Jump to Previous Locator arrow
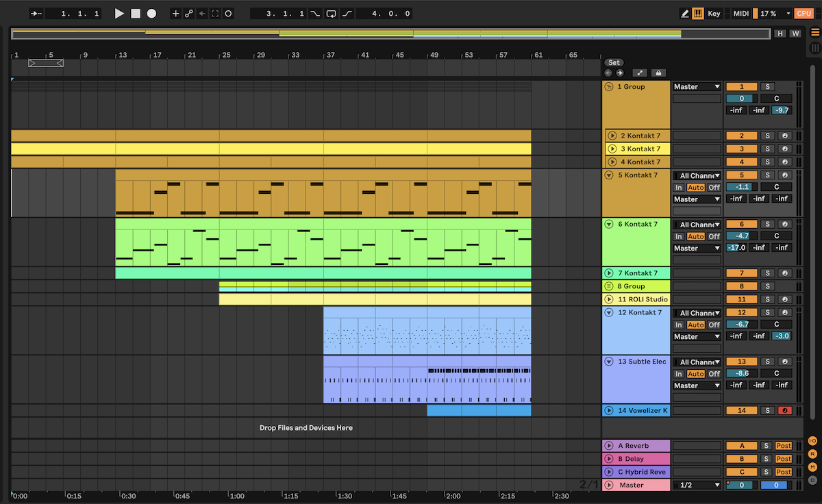 [608, 73]
